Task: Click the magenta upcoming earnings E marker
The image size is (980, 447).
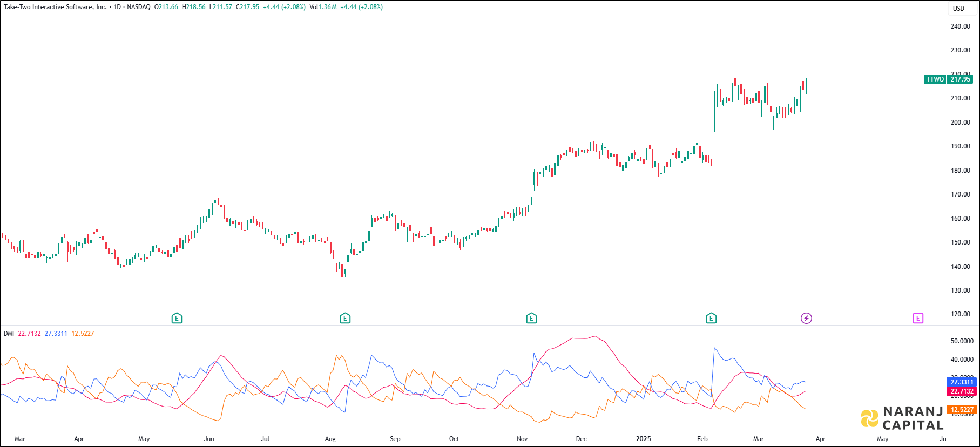Action: coord(918,319)
